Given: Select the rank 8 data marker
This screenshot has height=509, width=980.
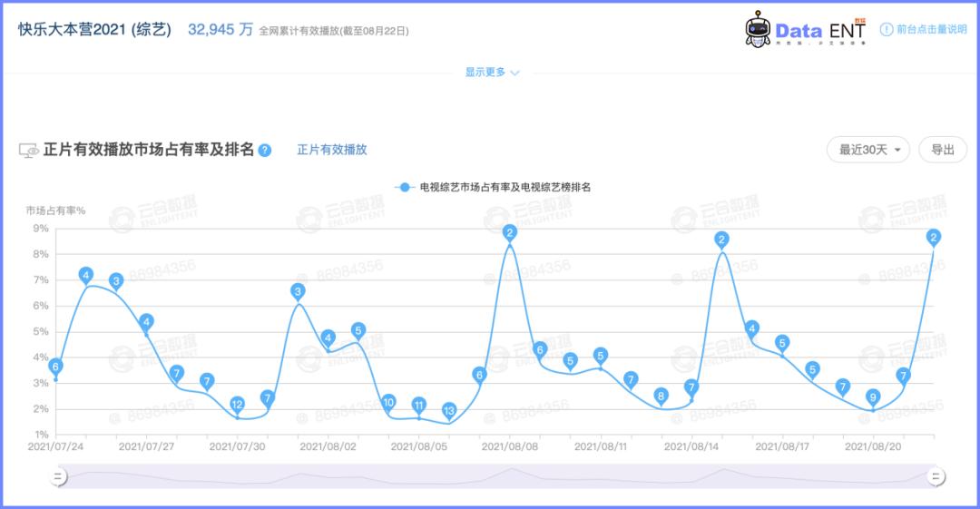Looking at the screenshot, I should [x=661, y=396].
